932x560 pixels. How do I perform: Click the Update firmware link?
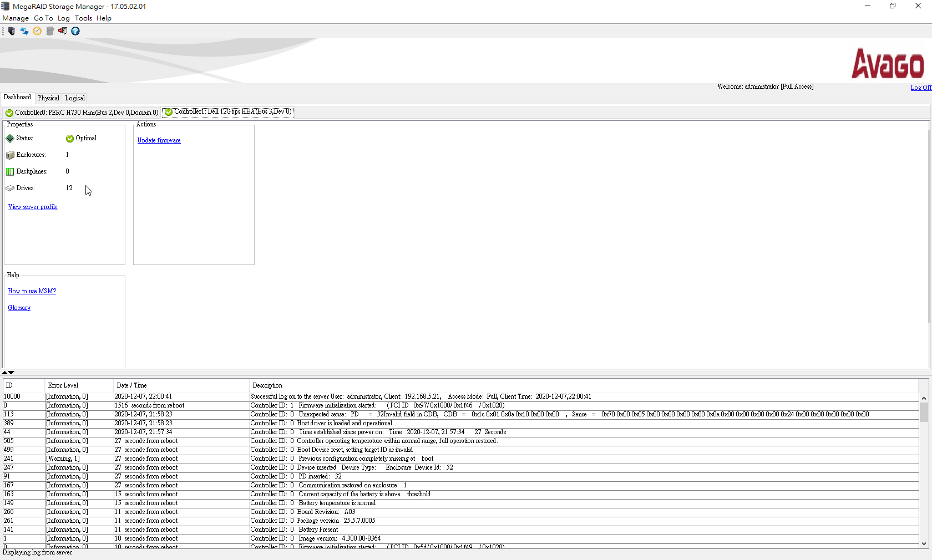coord(159,140)
